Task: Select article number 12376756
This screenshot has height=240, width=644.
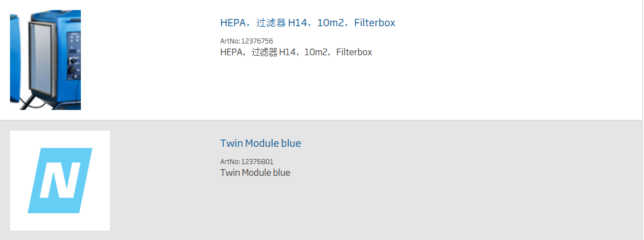Action: (x=257, y=41)
